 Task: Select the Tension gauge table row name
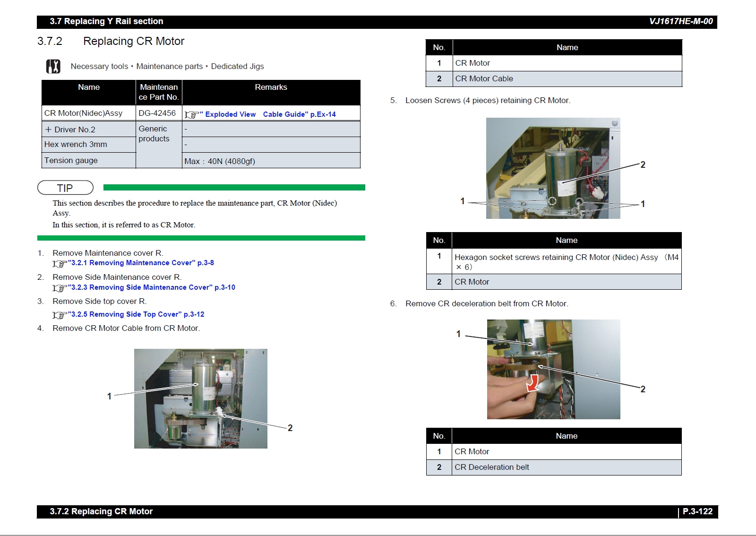click(x=71, y=161)
